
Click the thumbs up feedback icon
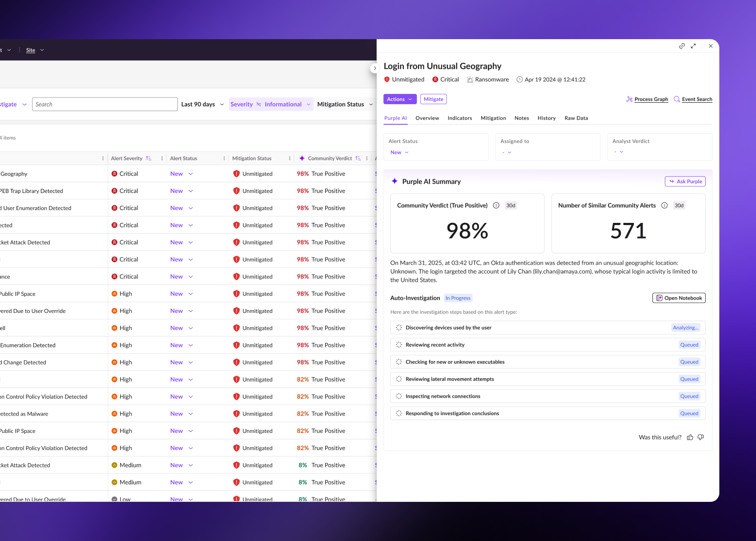click(x=690, y=437)
